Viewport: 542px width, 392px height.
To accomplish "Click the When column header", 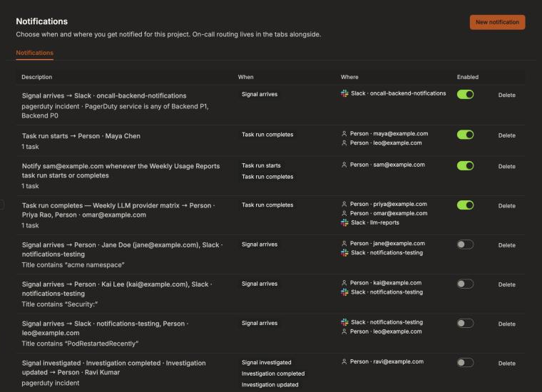I will click(x=245, y=77).
